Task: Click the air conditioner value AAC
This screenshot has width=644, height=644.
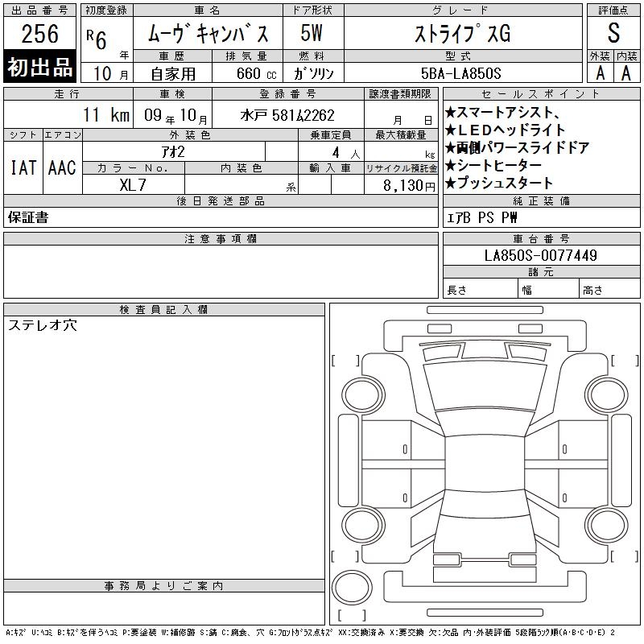Action: [x=62, y=168]
